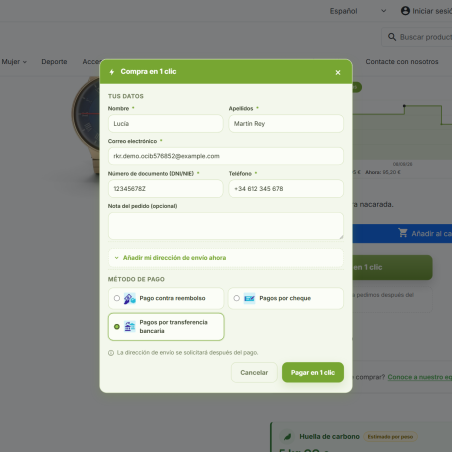The height and width of the screenshot is (452, 452).
Task: Click the blue Añadir al carrito button
Action: [x=402, y=233]
